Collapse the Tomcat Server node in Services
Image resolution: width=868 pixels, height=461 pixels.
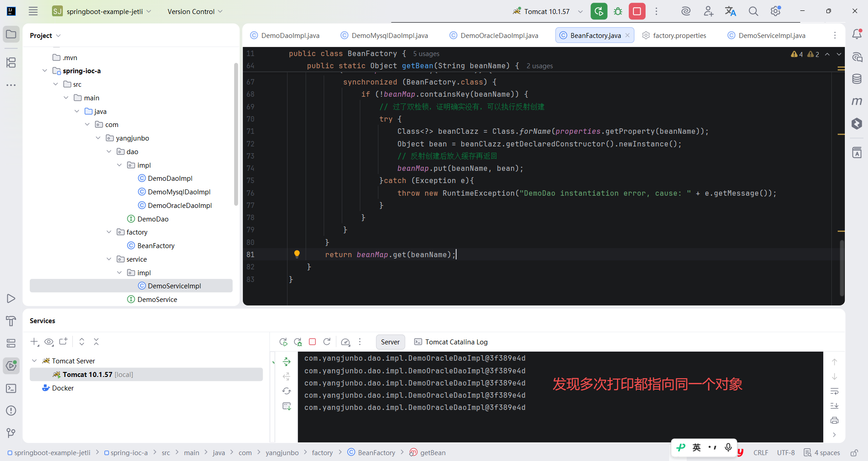pyautogui.click(x=34, y=361)
